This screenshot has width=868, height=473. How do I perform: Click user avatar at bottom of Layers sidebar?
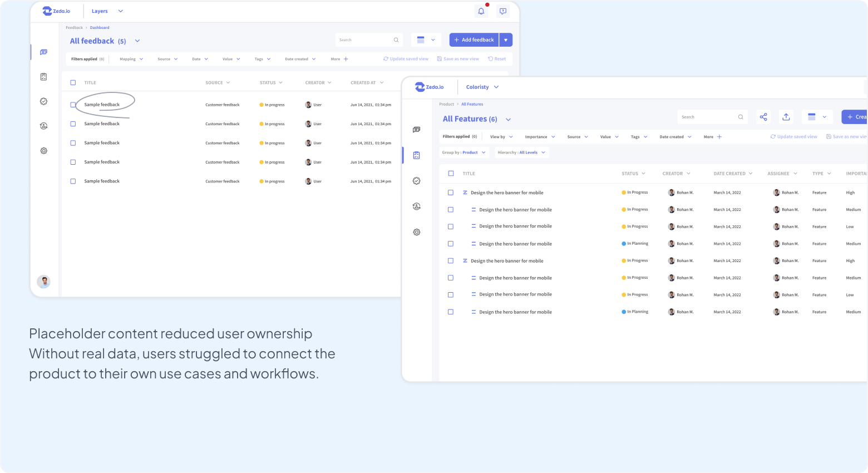click(43, 282)
